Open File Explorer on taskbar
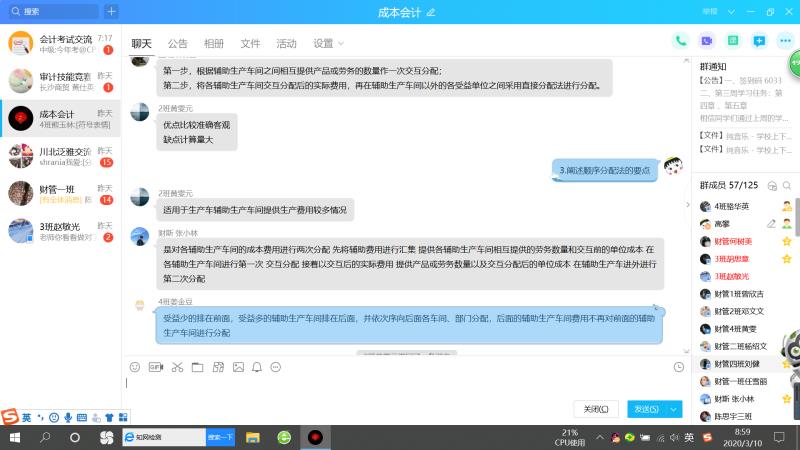 point(253,437)
